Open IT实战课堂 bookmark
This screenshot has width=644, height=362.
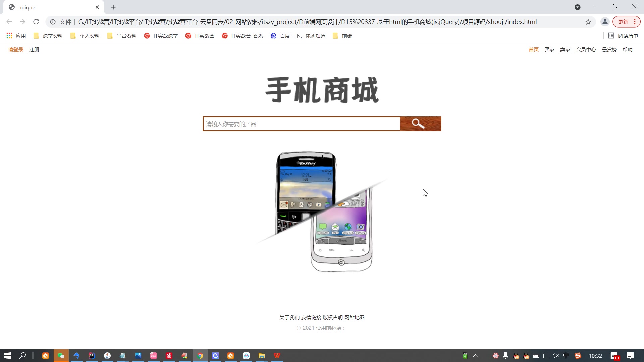(161, 36)
